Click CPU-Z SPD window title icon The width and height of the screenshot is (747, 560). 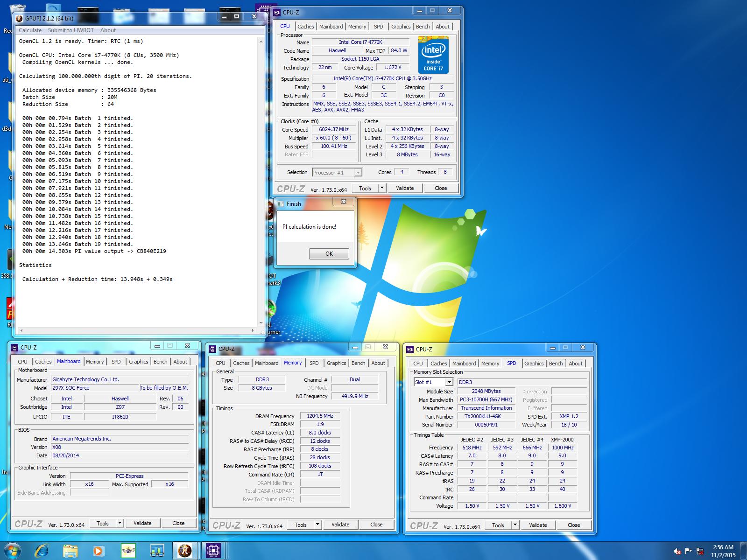tap(410, 349)
